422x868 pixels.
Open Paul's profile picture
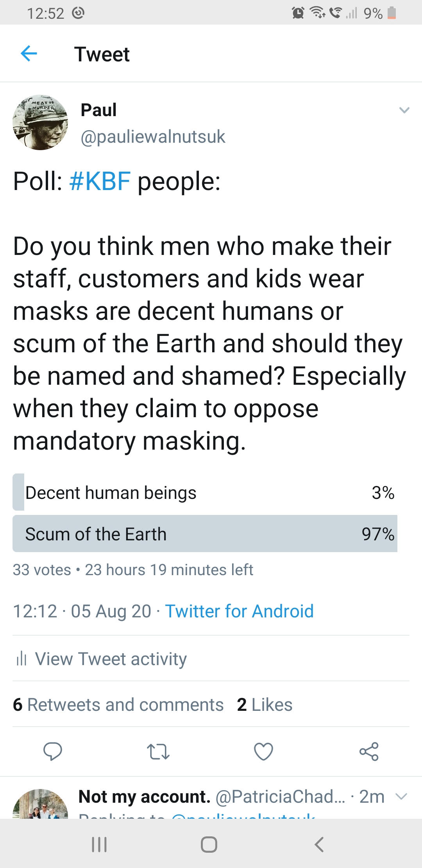coord(40,122)
